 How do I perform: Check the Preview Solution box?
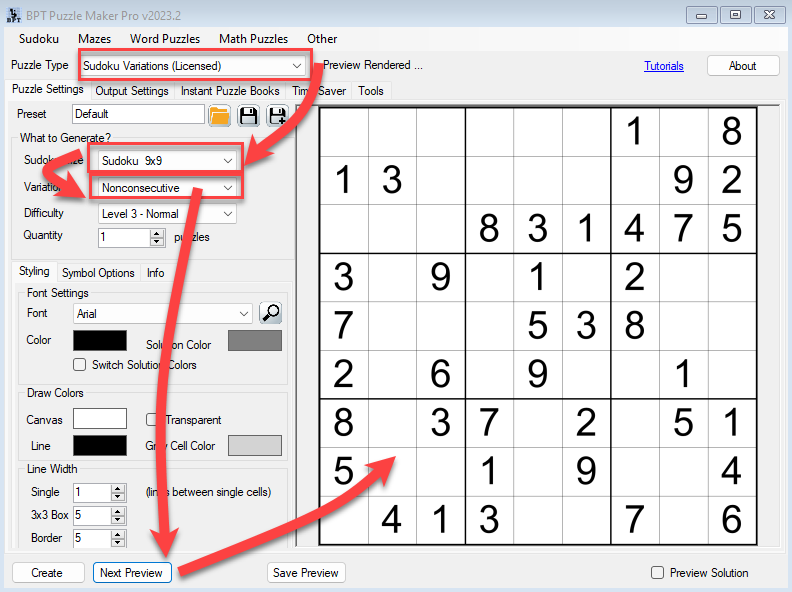657,573
